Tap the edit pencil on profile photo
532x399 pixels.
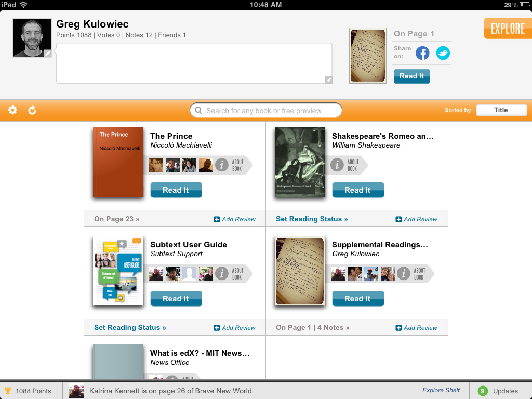[x=48, y=54]
